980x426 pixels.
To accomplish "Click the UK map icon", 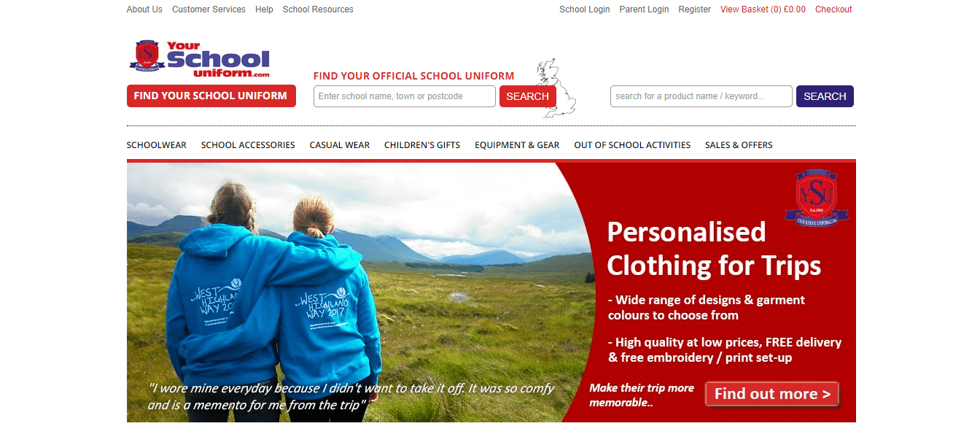I will [554, 88].
